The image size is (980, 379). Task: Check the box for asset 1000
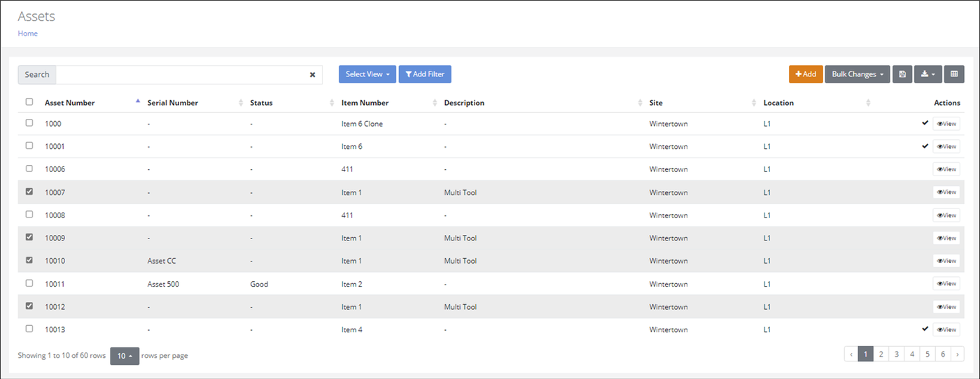coord(29,122)
